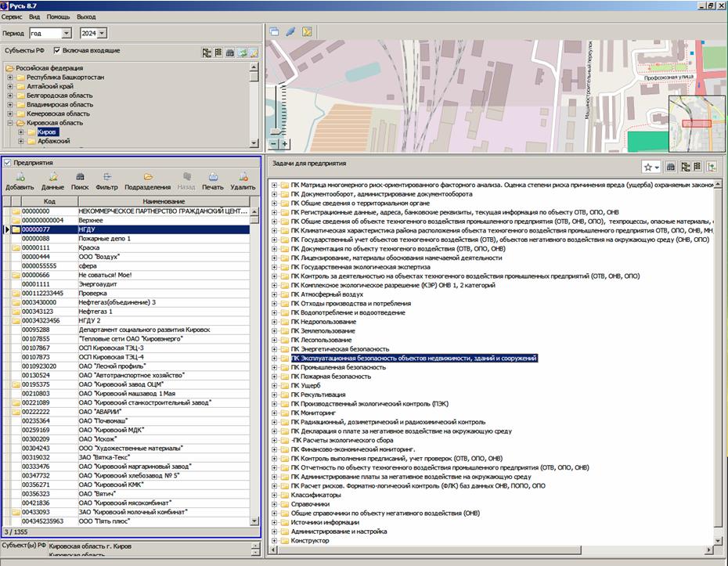Viewport: 728px width, 566px height.
Task: Click the binoculars icon in the tasks panel
Action: 671,167
